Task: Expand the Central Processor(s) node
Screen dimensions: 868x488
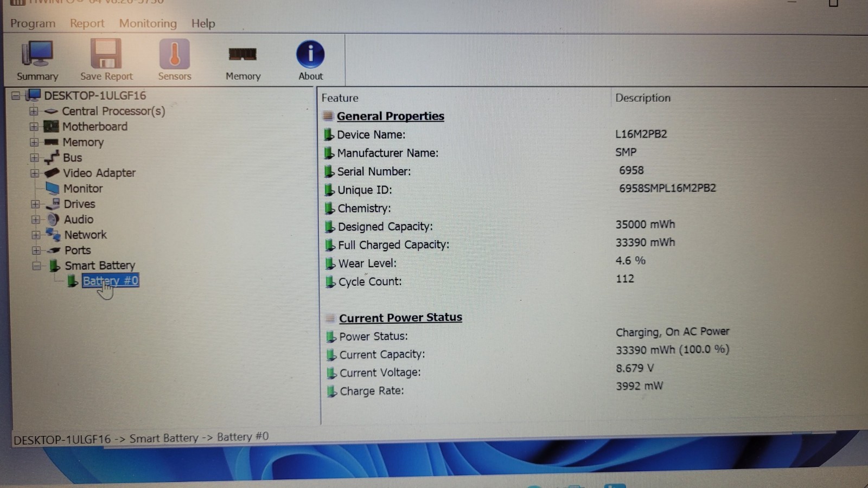Action: tap(34, 111)
